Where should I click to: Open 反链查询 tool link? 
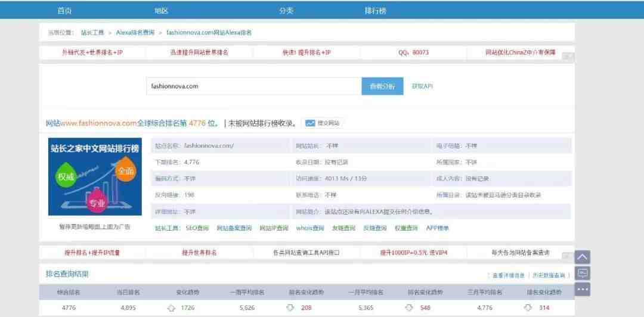coord(375,228)
